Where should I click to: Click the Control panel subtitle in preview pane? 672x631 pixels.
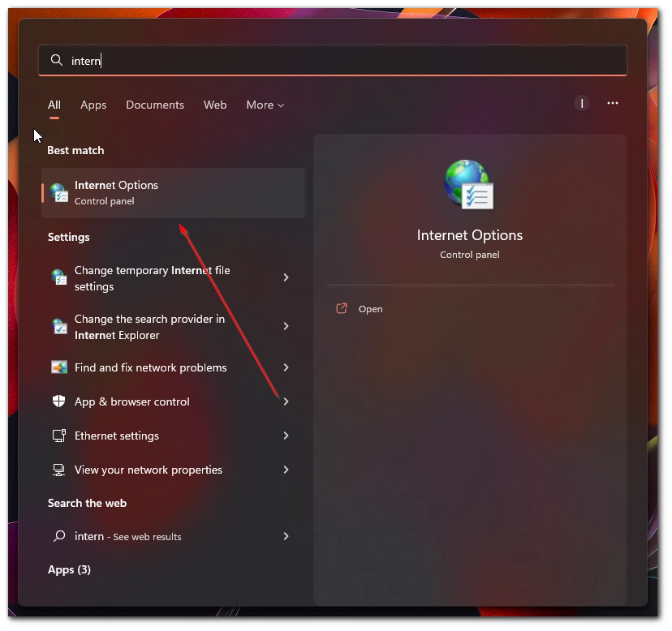tap(469, 255)
